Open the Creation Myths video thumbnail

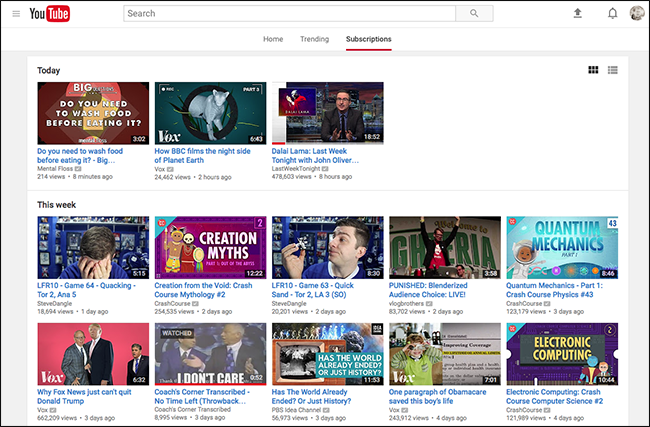[x=210, y=247]
